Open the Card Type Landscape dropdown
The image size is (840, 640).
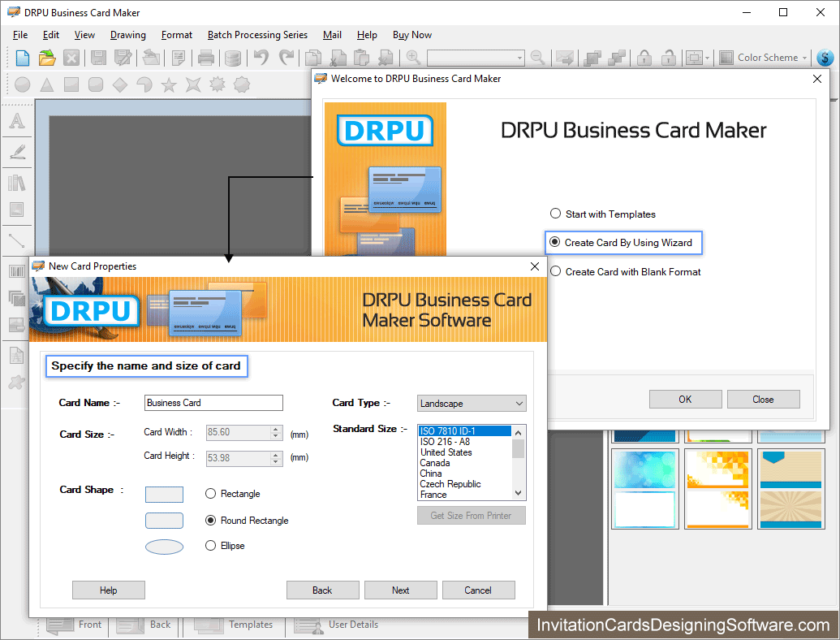pyautogui.click(x=472, y=404)
